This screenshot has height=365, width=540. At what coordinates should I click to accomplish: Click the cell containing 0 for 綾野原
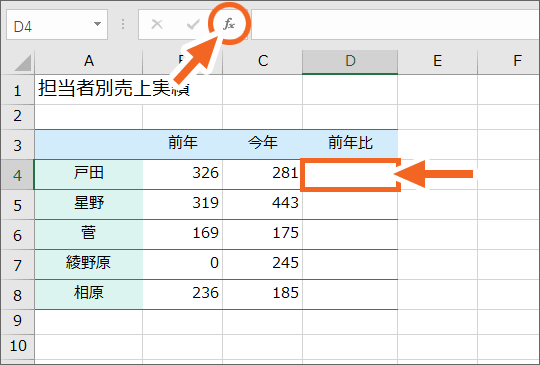click(183, 264)
